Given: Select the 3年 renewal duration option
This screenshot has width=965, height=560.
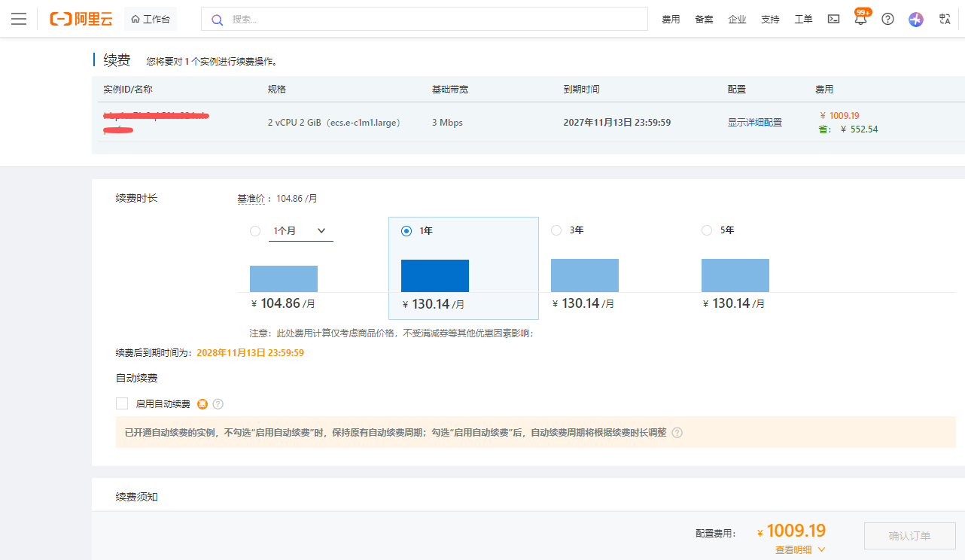Looking at the screenshot, I should point(556,230).
